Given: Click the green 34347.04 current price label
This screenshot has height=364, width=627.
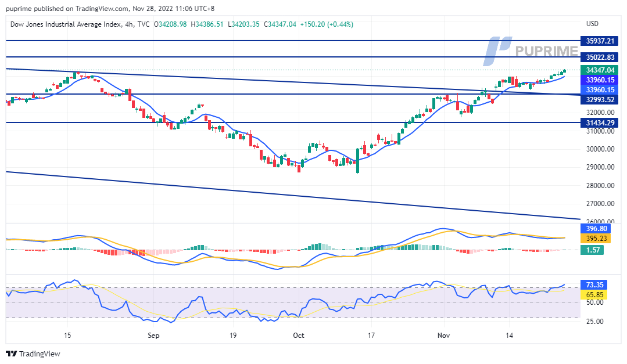Looking at the screenshot, I should coord(600,70).
